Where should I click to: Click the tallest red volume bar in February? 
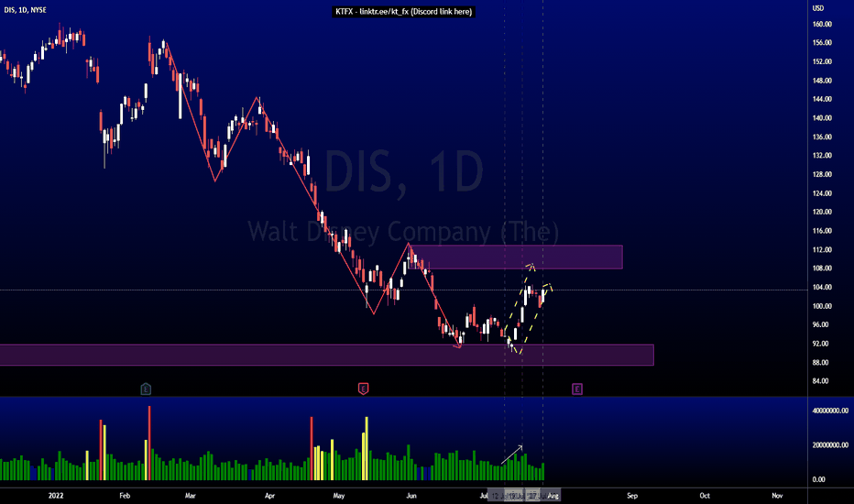[x=149, y=443]
